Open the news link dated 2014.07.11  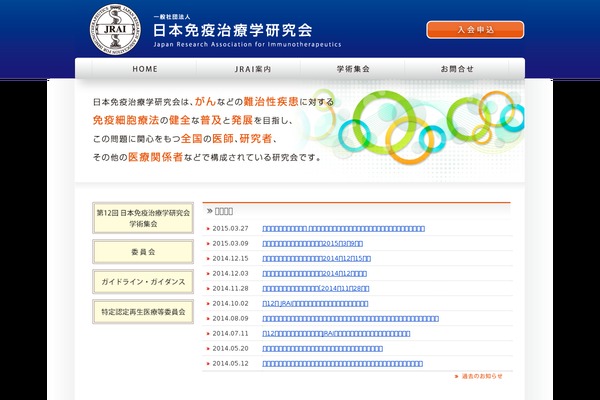point(336,333)
